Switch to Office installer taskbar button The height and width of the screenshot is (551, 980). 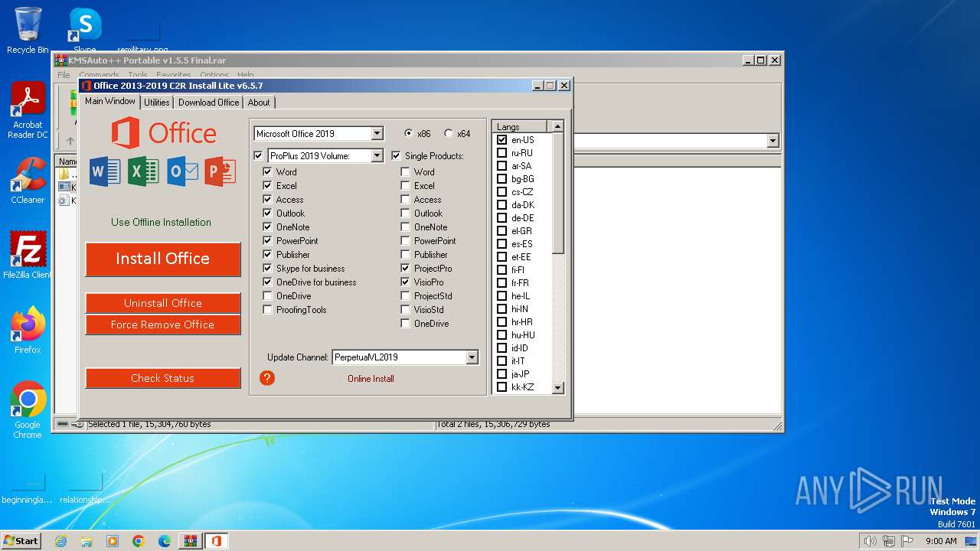217,541
